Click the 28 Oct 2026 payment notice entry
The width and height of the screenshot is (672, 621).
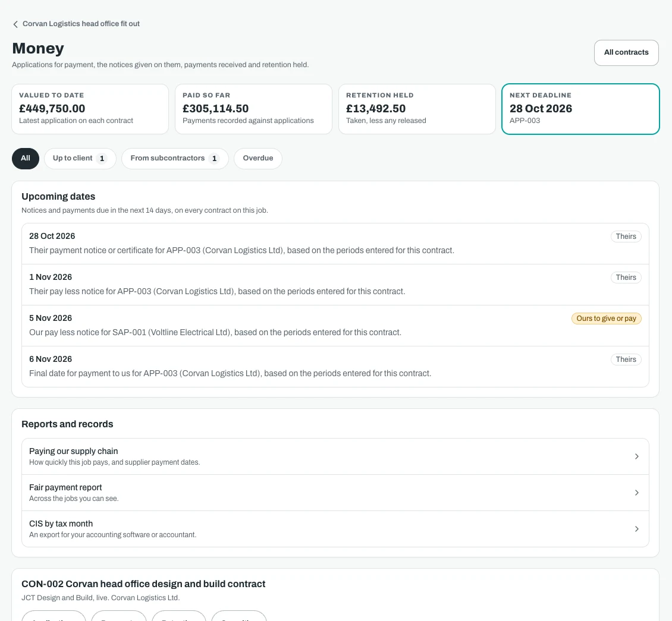[335, 244]
